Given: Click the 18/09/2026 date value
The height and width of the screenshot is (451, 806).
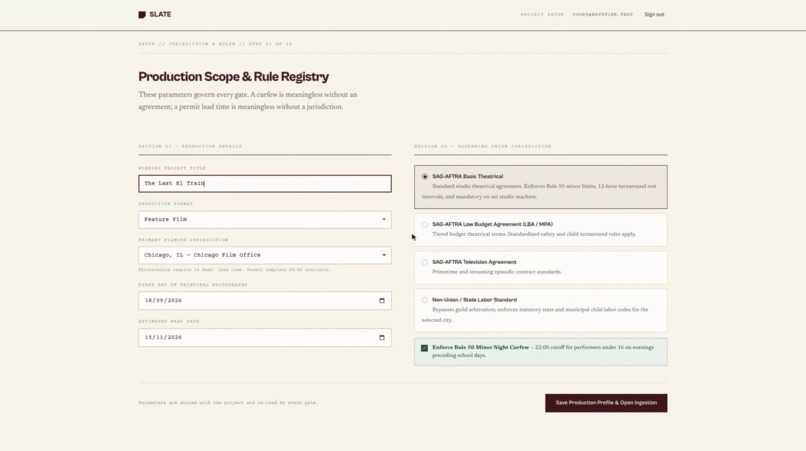Looking at the screenshot, I should click(x=163, y=301).
